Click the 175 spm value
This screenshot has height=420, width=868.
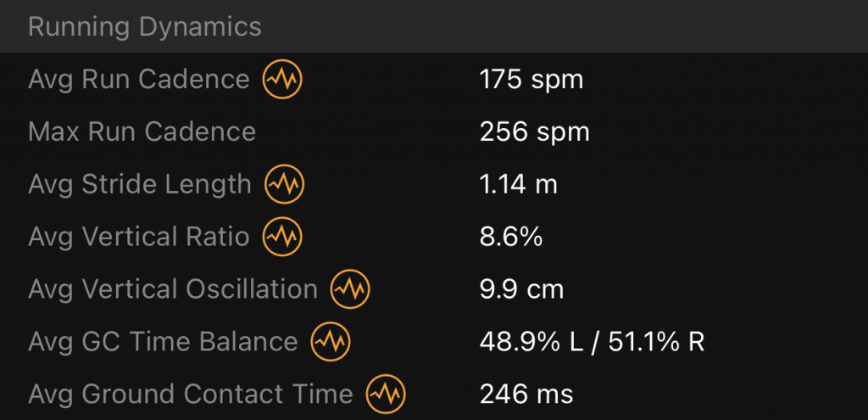pyautogui.click(x=531, y=80)
